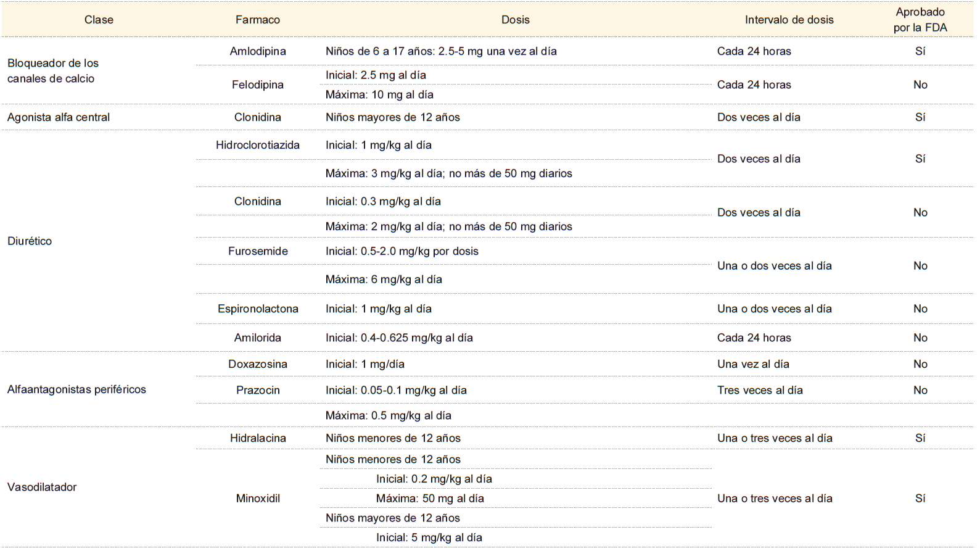
Task: Click the Amlodipina drug cell
Action: tap(258, 51)
